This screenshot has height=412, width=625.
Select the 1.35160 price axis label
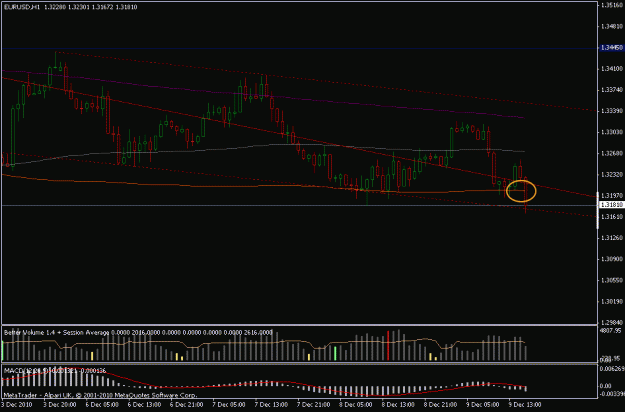[x=612, y=5]
